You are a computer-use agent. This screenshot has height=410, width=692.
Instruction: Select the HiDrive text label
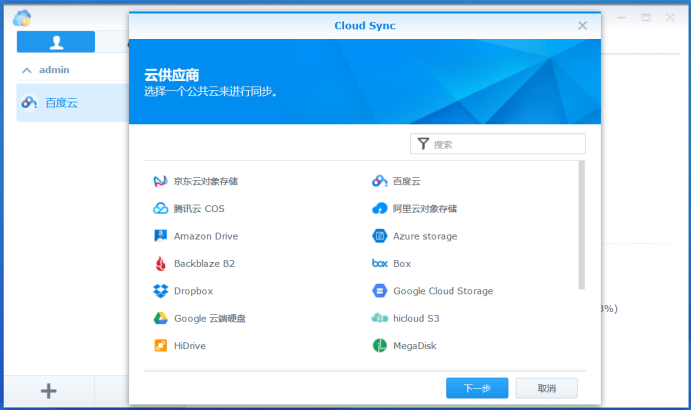point(190,346)
